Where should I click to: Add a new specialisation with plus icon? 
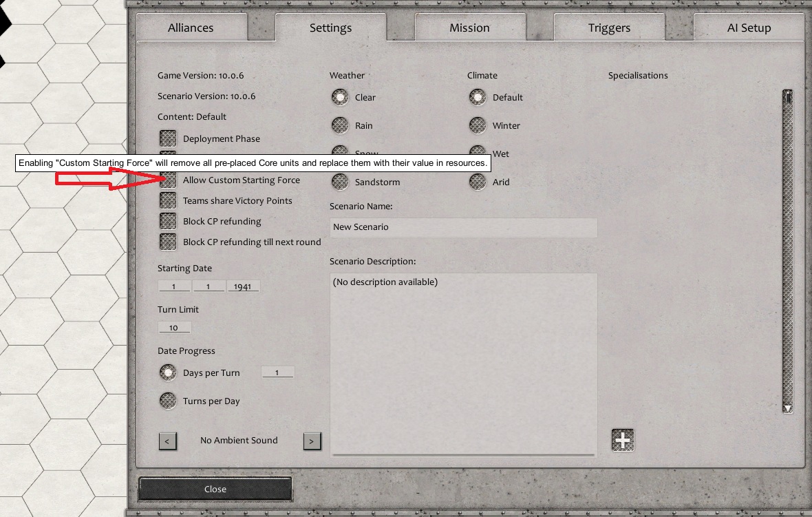[623, 440]
